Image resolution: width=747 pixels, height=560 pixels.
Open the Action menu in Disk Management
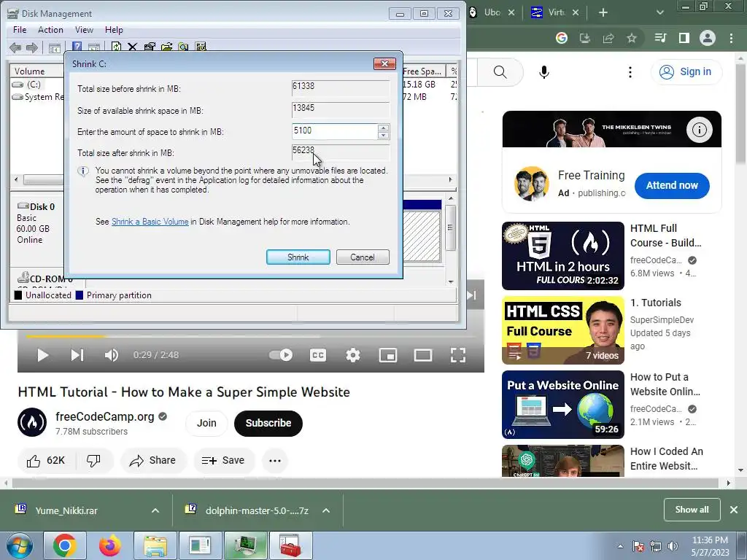pos(50,29)
